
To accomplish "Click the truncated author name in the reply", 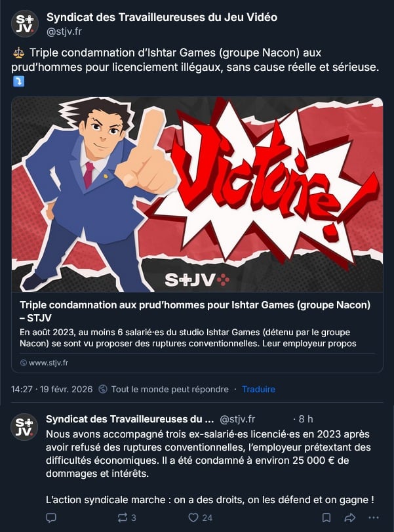I will 130,419.
